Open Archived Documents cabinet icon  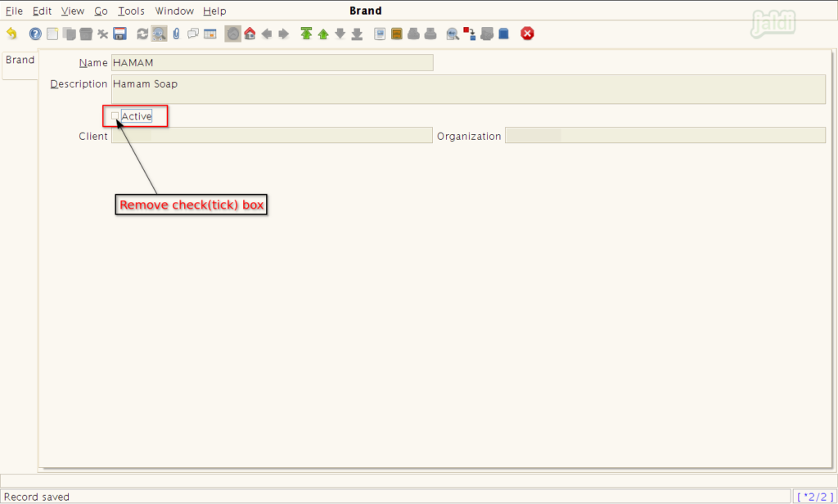(397, 34)
